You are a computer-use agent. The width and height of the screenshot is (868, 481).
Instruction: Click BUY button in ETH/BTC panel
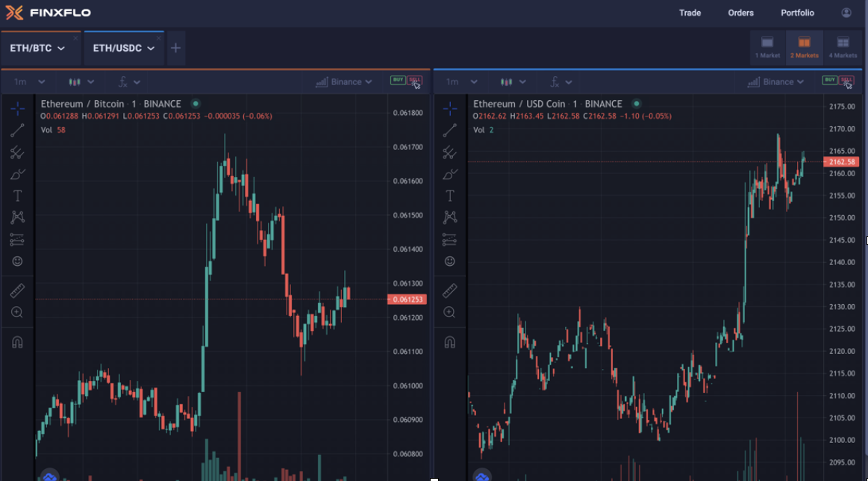tap(398, 80)
